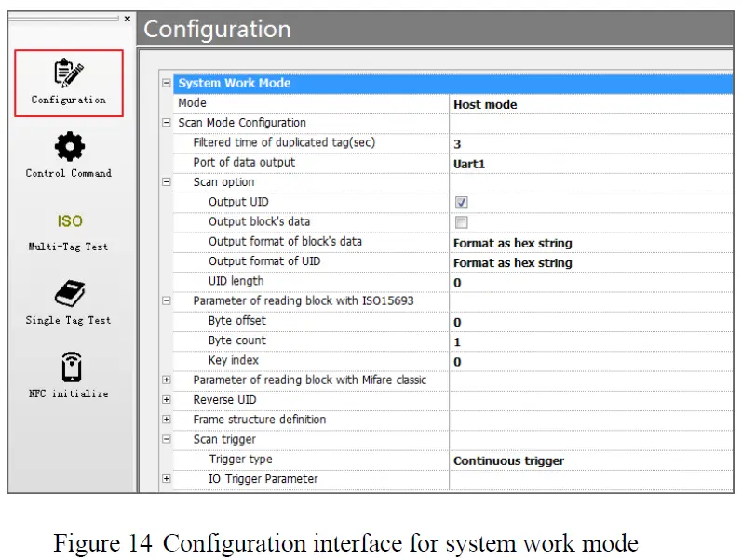
Task: Edit the Byte offset value 0
Action: (457, 323)
